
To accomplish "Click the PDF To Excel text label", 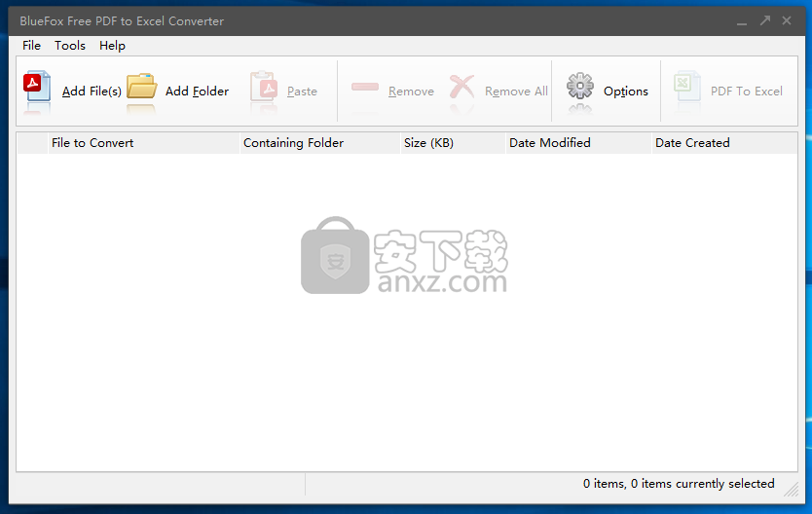I will coord(746,92).
